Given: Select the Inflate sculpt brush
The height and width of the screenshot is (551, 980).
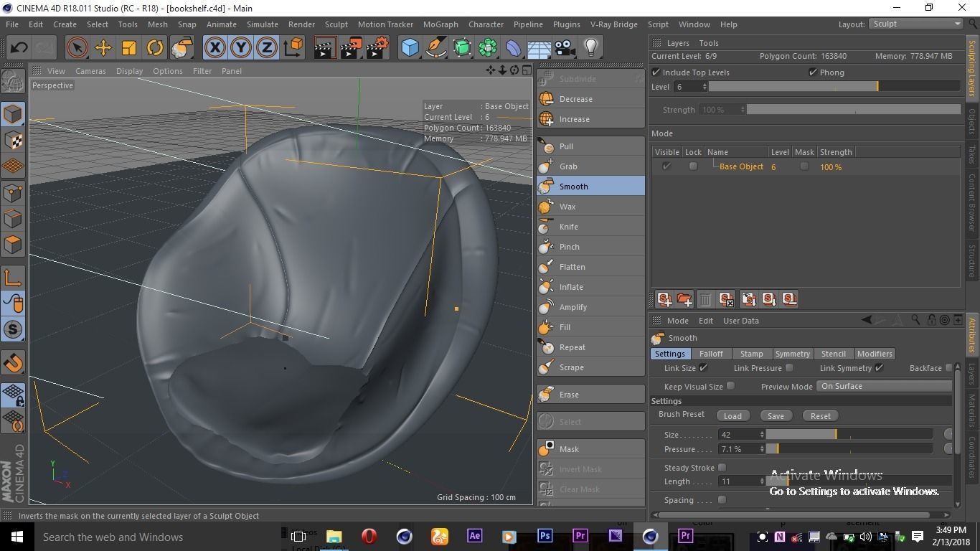Looking at the screenshot, I should point(590,287).
